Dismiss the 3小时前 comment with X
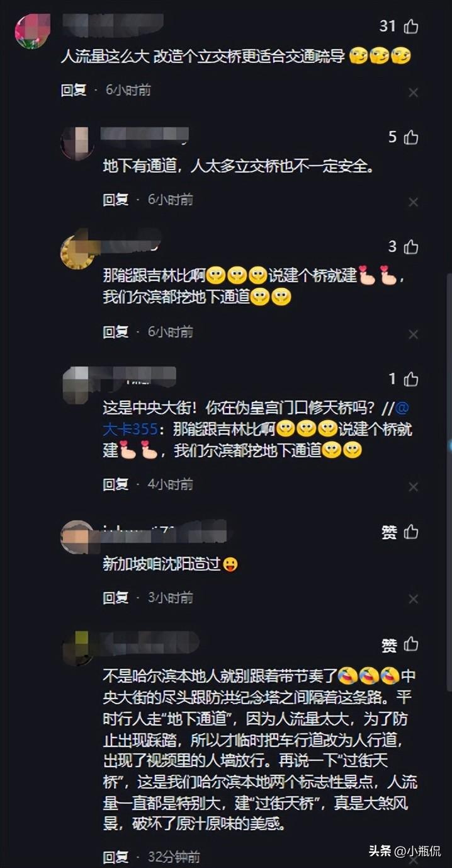This screenshot has width=452, height=868. pos(413,599)
